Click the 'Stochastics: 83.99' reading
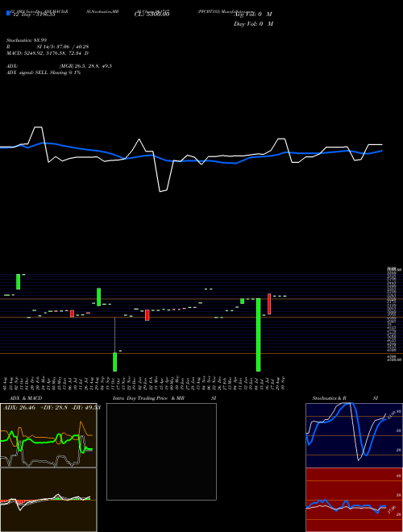Image resolution: width=403 pixels, height=532 pixels. (27, 40)
